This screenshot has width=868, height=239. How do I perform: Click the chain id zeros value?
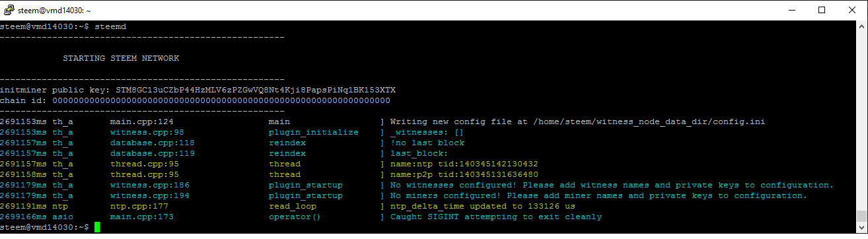[x=221, y=100]
